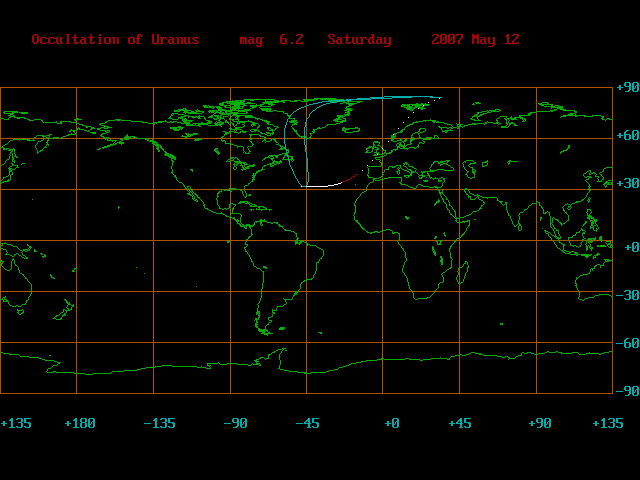Click the +60 latitude label
The height and width of the screenshot is (480, 640).
pos(627,135)
